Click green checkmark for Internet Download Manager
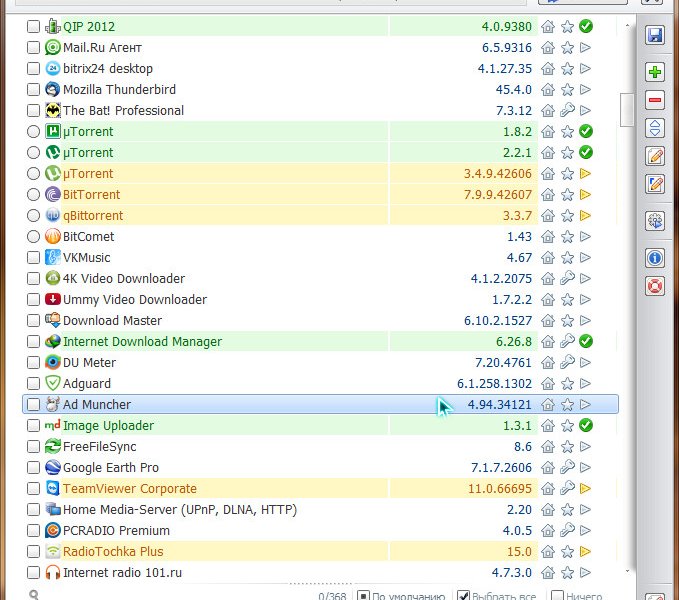The height and width of the screenshot is (600, 679). tap(586, 341)
